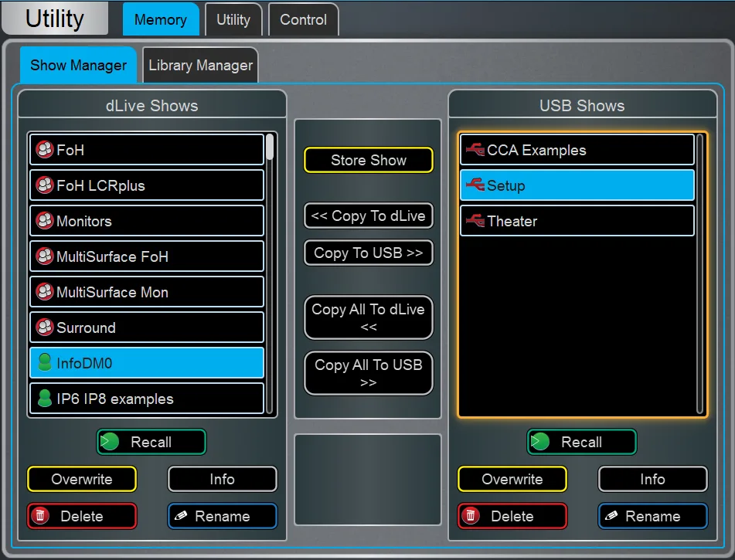Click the green user icon beside InfoDM0
The height and width of the screenshot is (560, 735).
tap(45, 363)
